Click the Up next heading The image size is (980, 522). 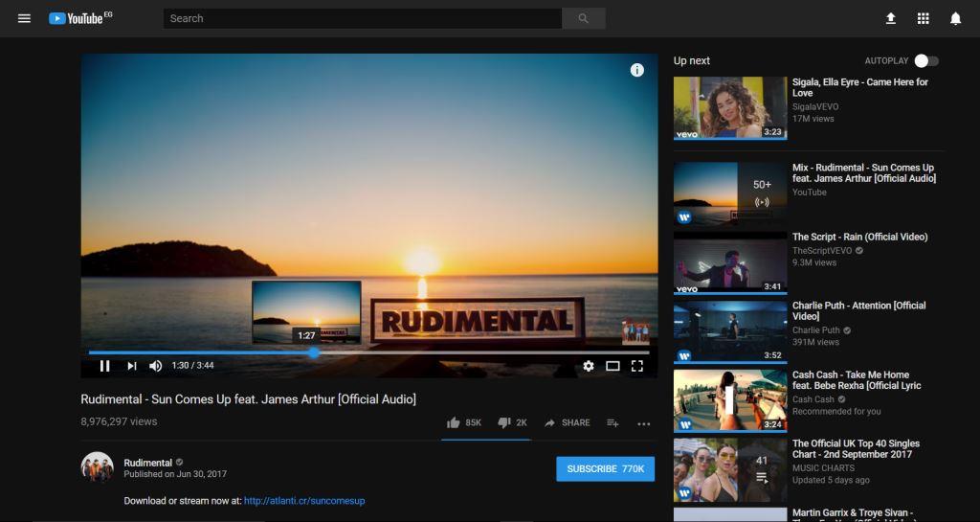pos(691,60)
